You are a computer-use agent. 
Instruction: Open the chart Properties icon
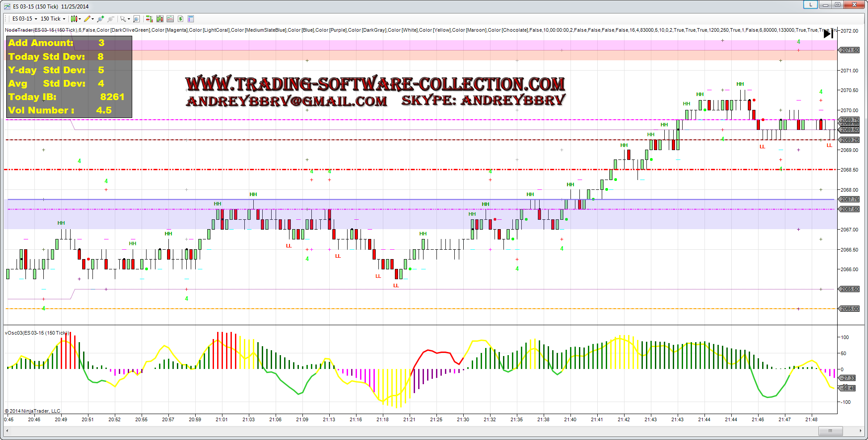(x=191, y=19)
